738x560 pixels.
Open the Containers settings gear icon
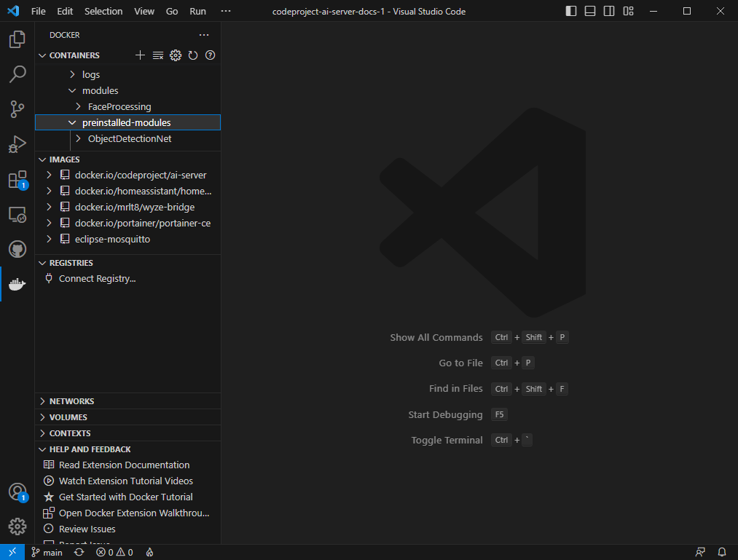(176, 55)
